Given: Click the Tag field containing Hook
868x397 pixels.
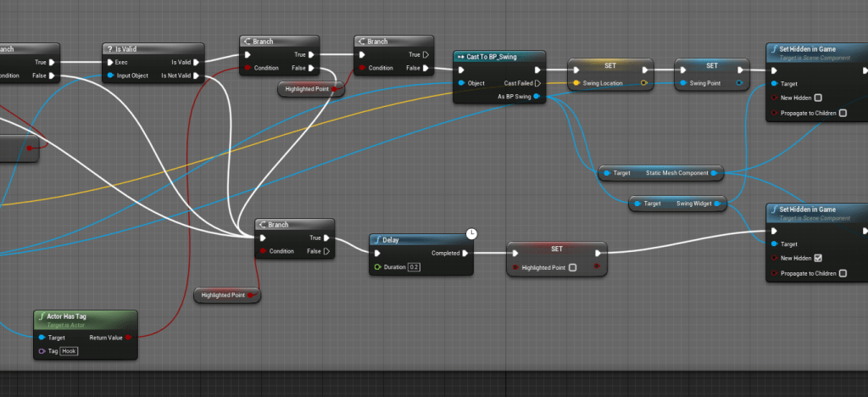Looking at the screenshot, I should [69, 350].
